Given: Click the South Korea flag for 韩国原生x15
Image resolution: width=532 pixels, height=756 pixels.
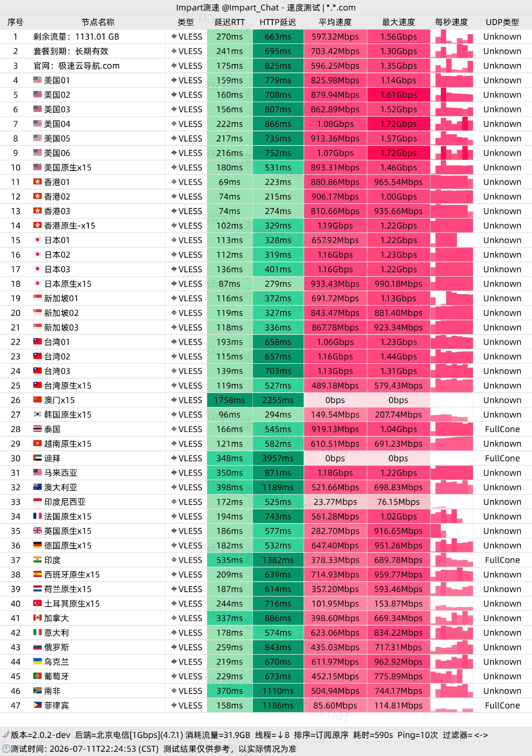Looking at the screenshot, I should (x=37, y=414).
